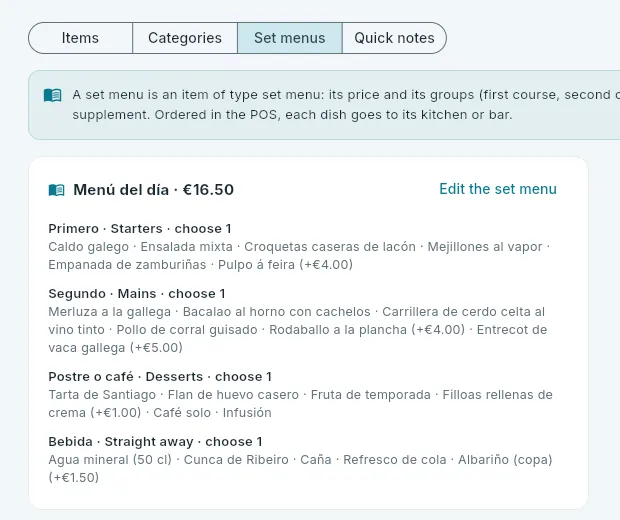The image size is (620, 520).
Task: Click the Segundo · Mains · choose 1 heading
Action: (137, 293)
